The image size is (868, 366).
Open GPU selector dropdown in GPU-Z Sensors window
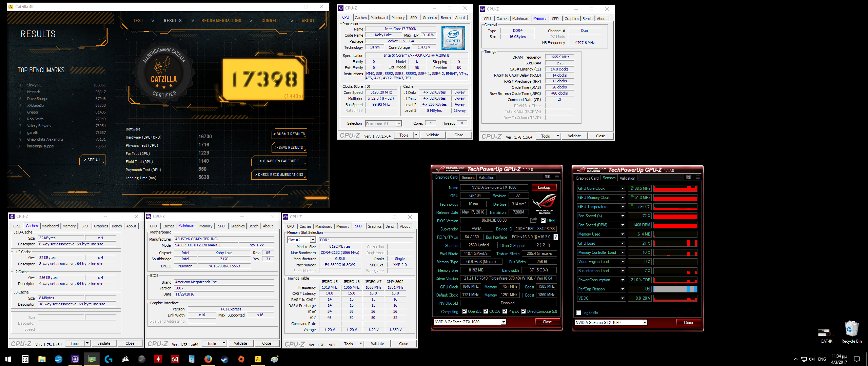pyautogui.click(x=645, y=322)
